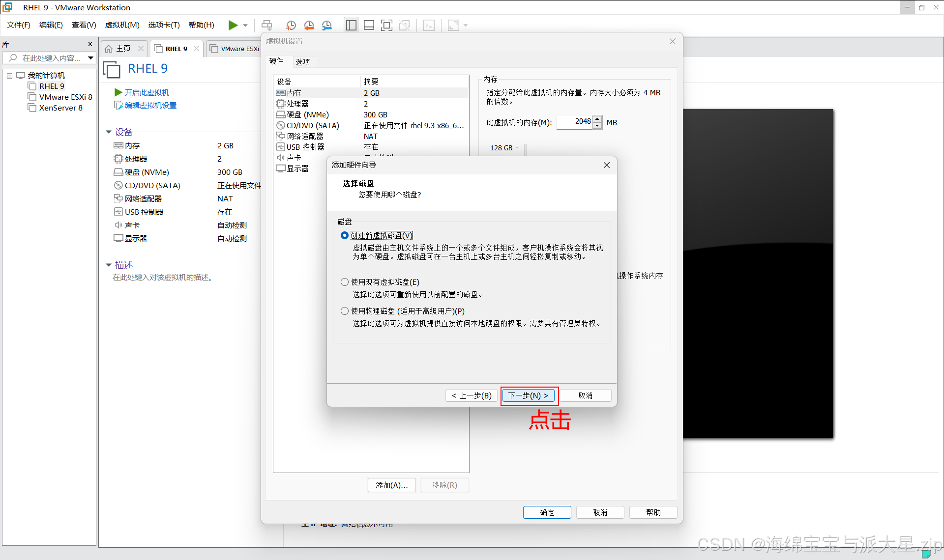Open the 文件(F) menu
944x560 pixels.
click(19, 25)
